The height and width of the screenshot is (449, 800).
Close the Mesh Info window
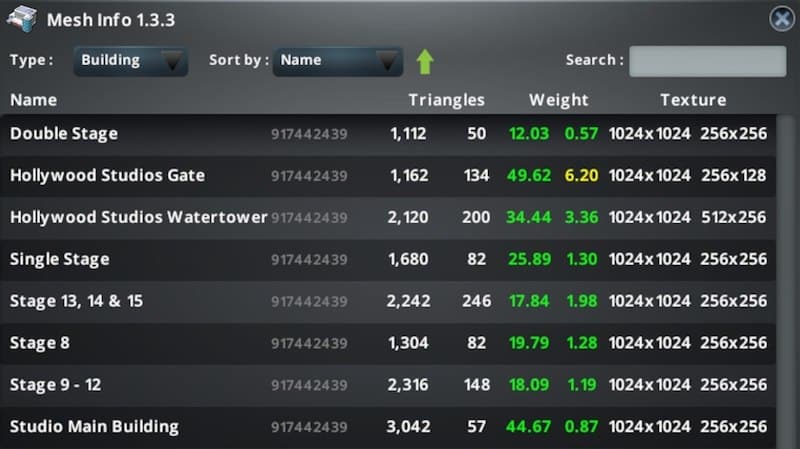pos(781,19)
